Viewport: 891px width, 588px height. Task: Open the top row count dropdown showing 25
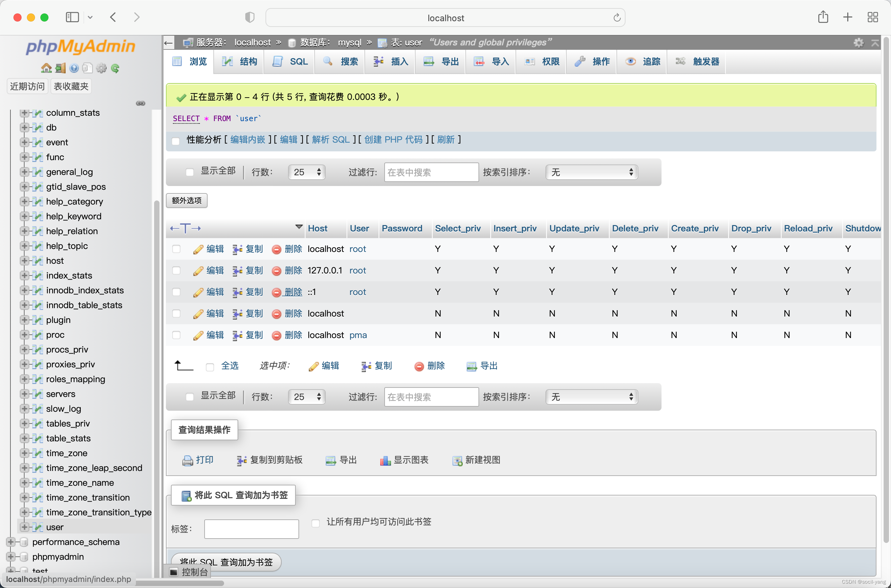tap(307, 172)
